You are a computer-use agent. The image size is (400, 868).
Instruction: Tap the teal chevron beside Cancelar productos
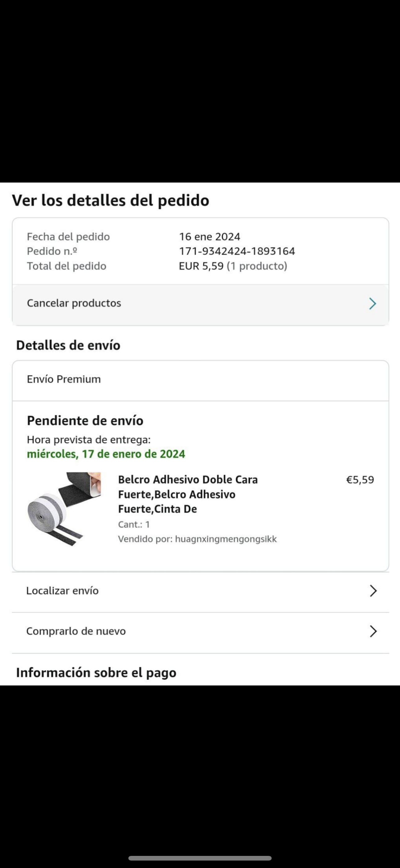tap(372, 304)
